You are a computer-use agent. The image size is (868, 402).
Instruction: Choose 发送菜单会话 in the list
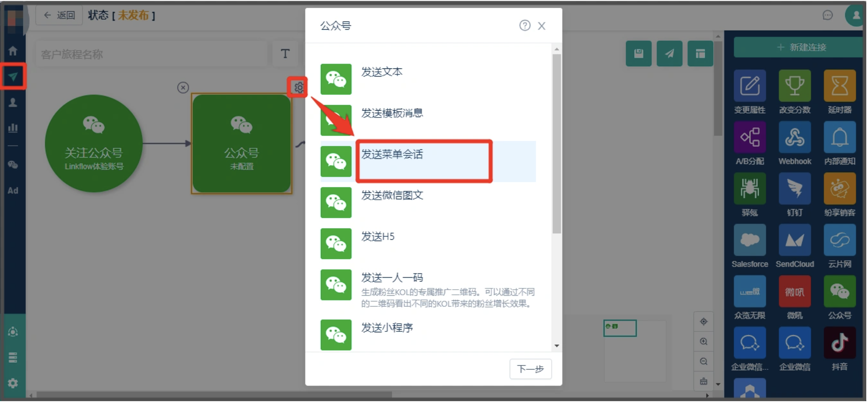click(428, 161)
